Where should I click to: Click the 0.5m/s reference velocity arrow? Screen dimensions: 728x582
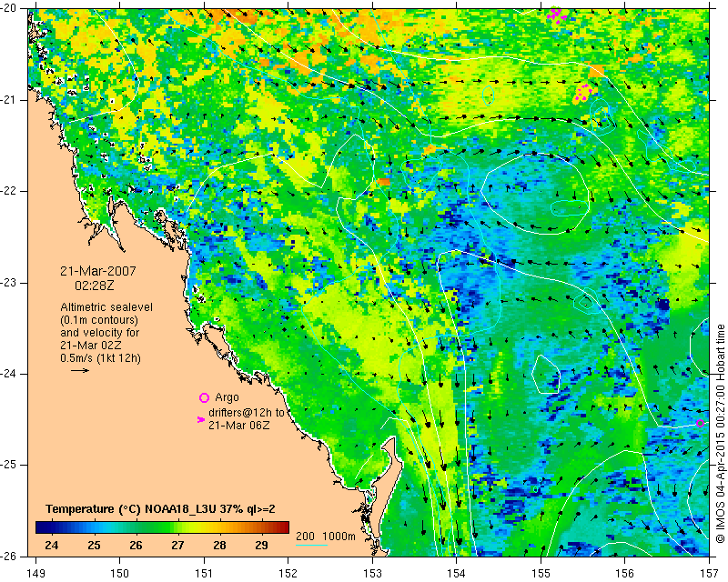80,370
